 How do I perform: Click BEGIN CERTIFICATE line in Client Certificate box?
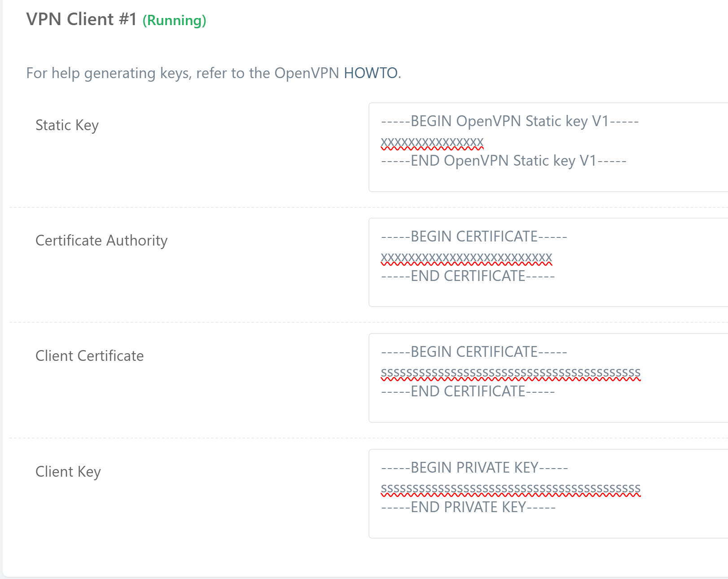pos(474,352)
